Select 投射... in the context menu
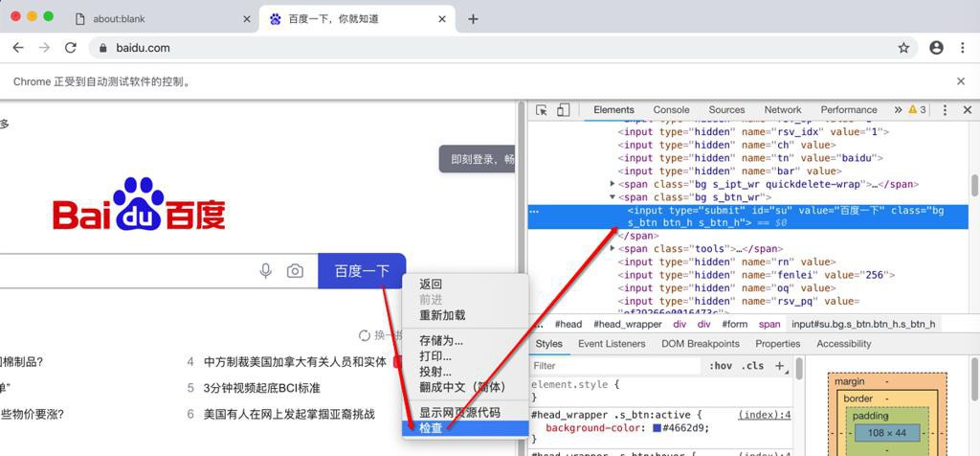 point(465,372)
